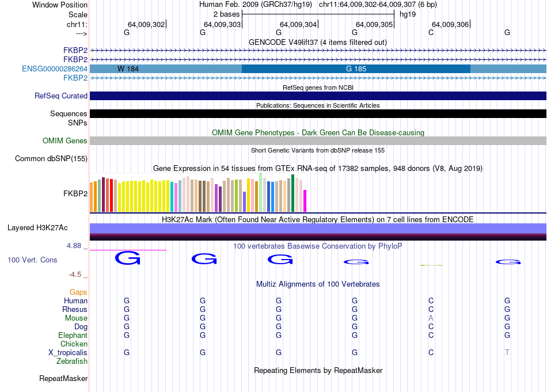Click the W 184 codon block

pyautogui.click(x=166, y=68)
